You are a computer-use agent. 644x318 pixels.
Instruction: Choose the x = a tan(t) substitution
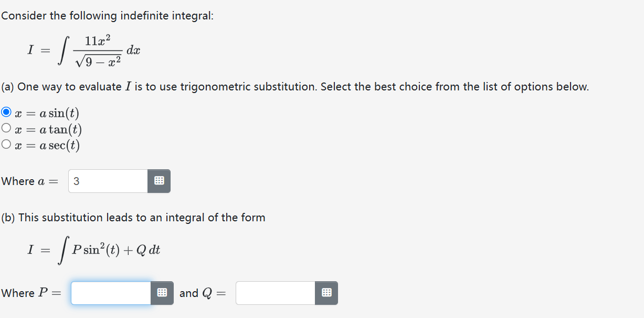tap(5, 128)
